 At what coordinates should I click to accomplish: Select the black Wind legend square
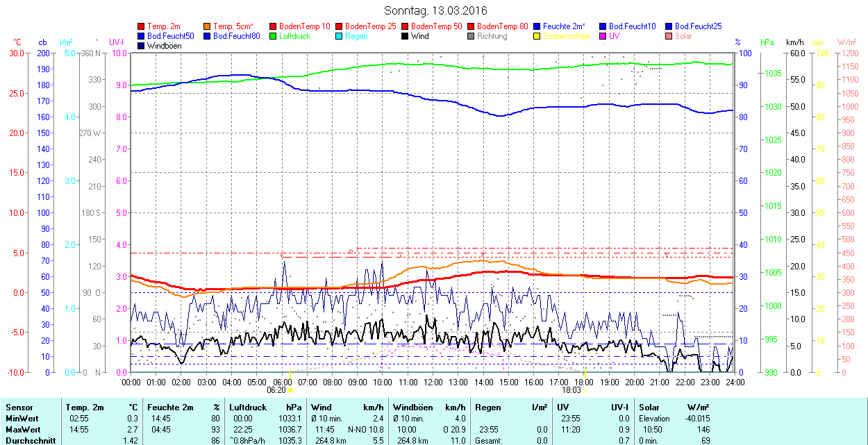[x=406, y=36]
